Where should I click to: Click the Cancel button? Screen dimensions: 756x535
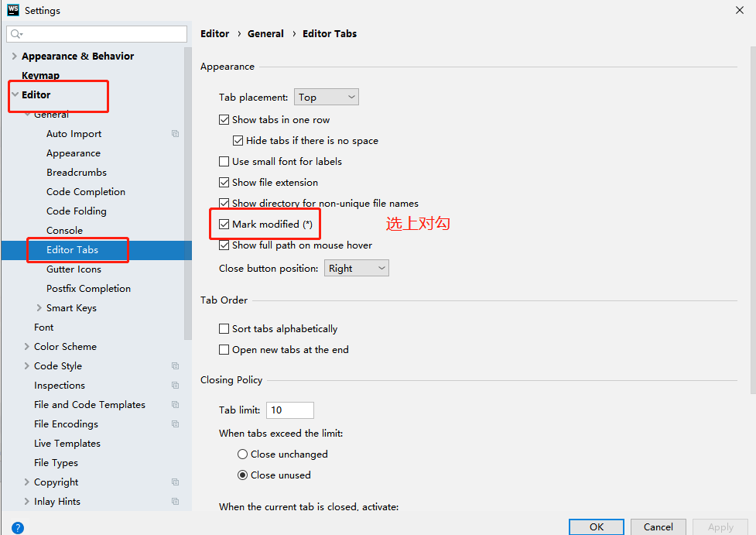659,526
